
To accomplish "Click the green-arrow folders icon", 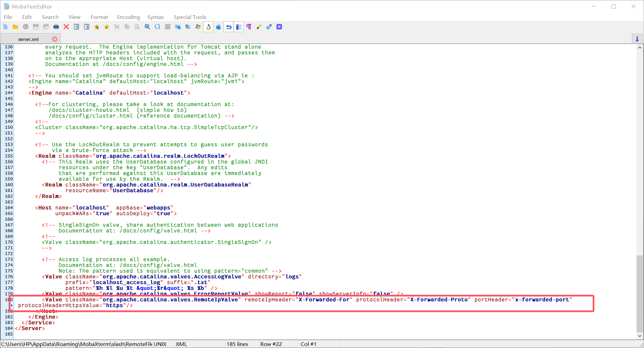I will pos(188,27).
